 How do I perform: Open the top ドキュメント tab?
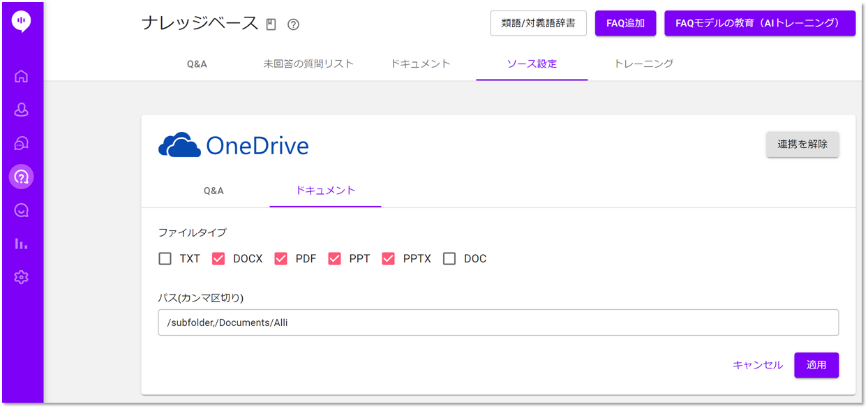pos(420,64)
